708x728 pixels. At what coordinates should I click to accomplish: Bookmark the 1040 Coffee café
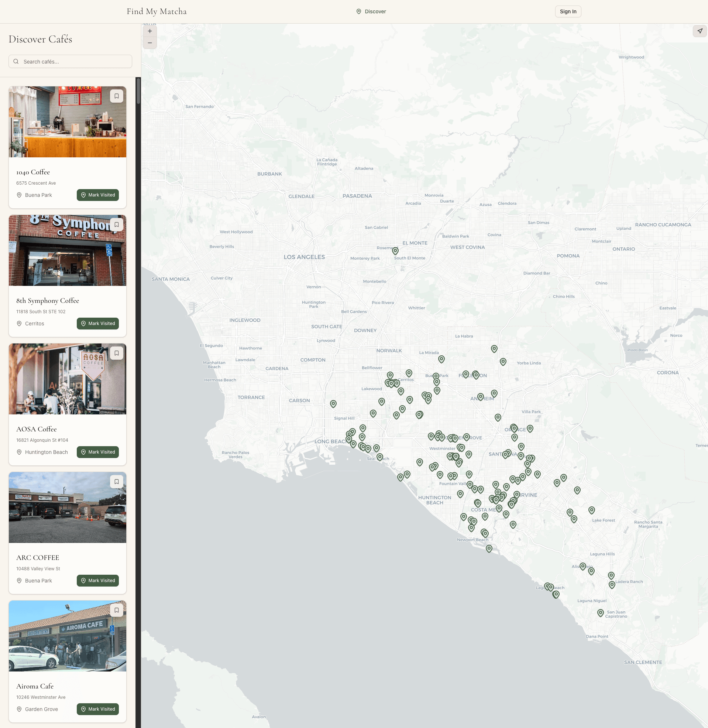[x=116, y=96]
